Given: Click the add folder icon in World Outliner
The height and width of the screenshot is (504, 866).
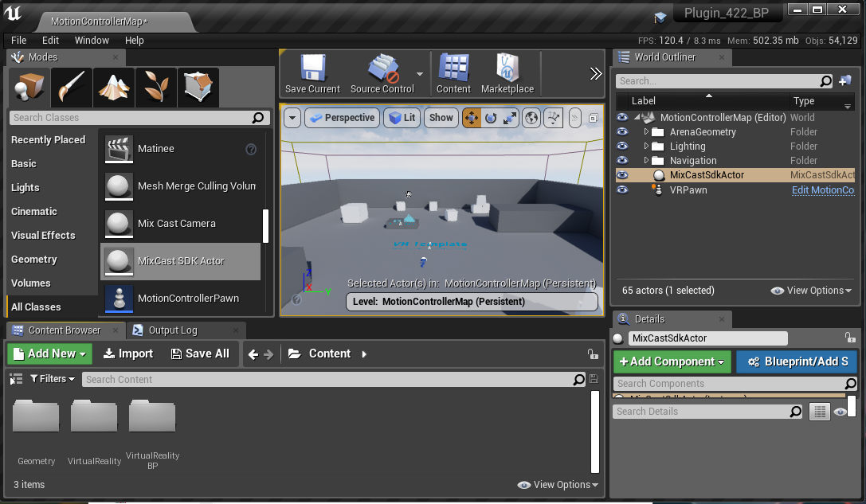Looking at the screenshot, I should (845, 81).
